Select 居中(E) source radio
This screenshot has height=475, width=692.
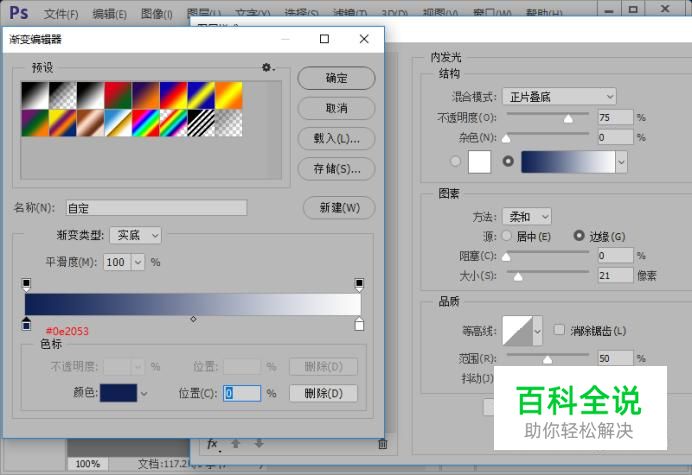[507, 236]
